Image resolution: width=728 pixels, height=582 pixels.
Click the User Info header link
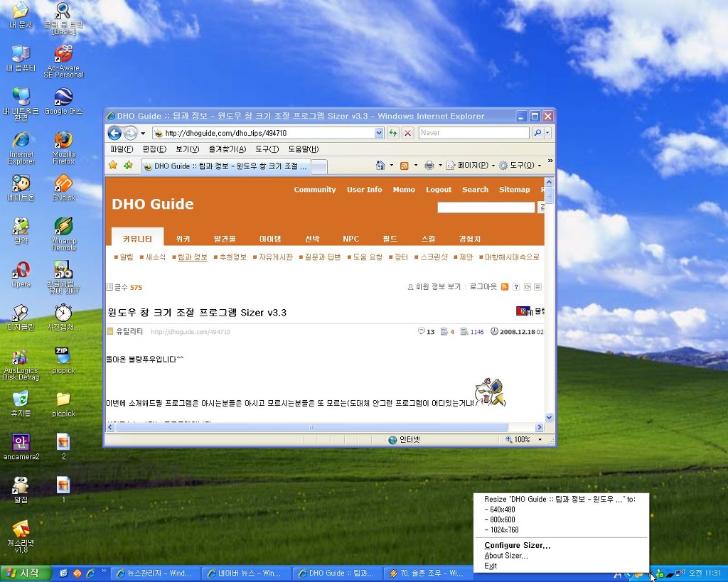tap(365, 189)
